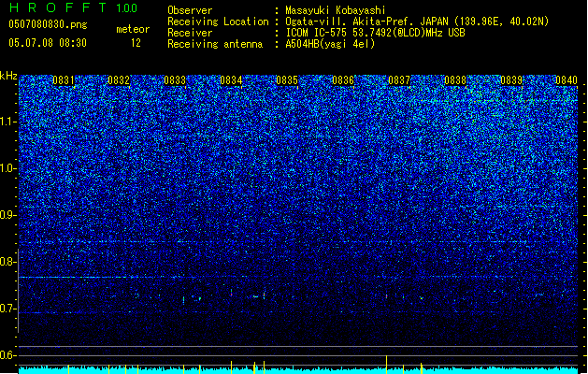Click the kHz axis unit label
The image size is (588, 374).
[8, 76]
